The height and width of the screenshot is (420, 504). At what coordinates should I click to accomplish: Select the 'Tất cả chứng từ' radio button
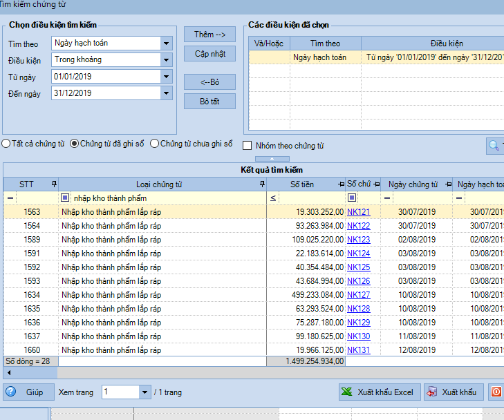(x=6, y=144)
